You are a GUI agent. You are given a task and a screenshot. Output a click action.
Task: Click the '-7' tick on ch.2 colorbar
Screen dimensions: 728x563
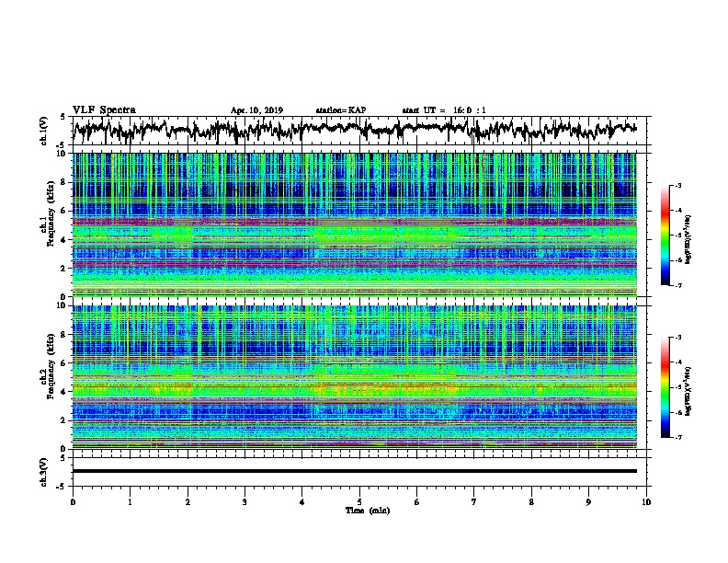pos(677,437)
